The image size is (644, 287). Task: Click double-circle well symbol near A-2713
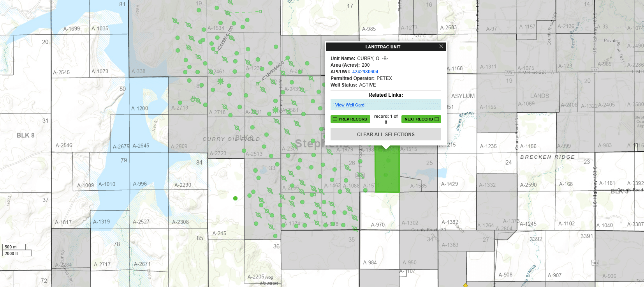point(194,99)
